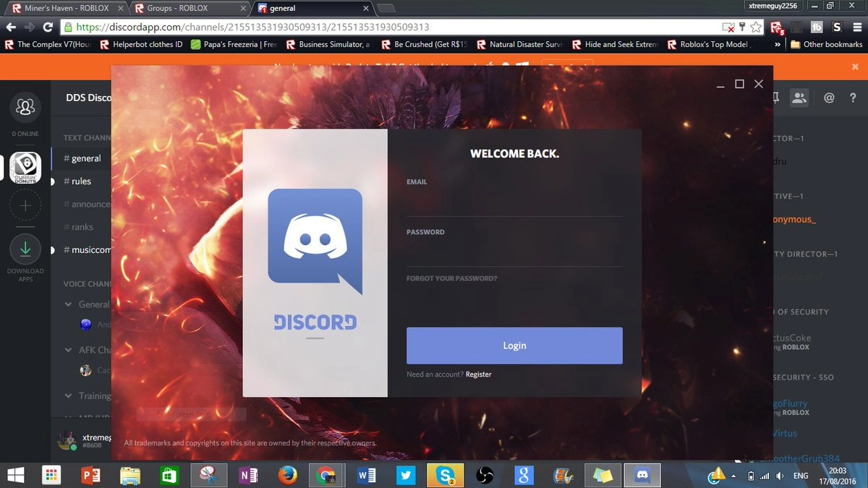The width and height of the screenshot is (868, 488).
Task: Reload the page in Chrome
Action: pos(48,27)
